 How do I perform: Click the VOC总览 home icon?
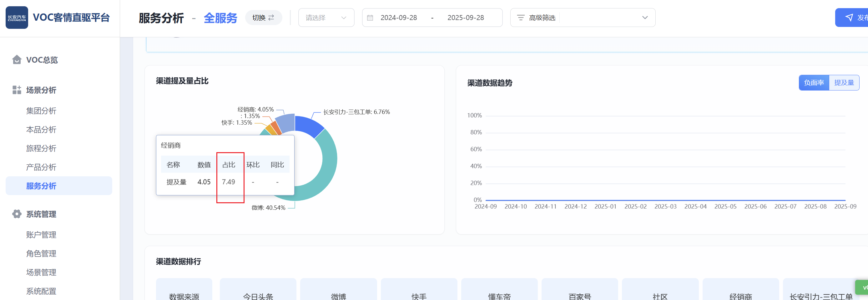click(x=17, y=60)
